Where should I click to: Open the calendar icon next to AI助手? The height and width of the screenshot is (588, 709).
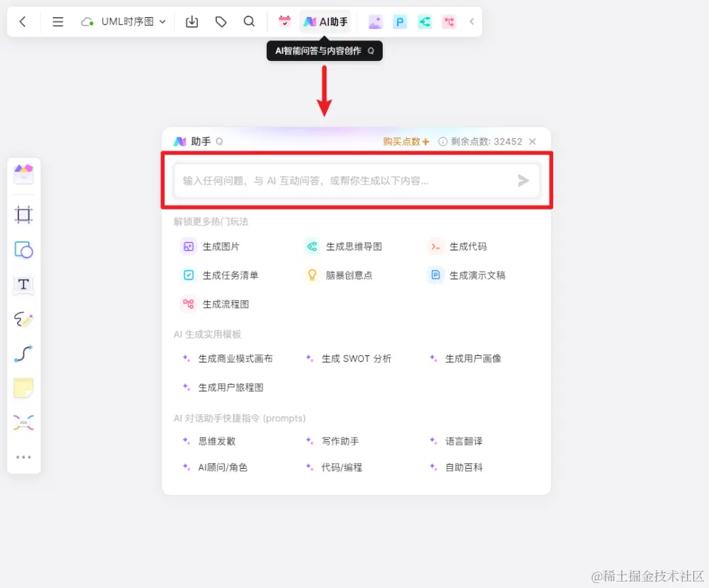pos(284,21)
